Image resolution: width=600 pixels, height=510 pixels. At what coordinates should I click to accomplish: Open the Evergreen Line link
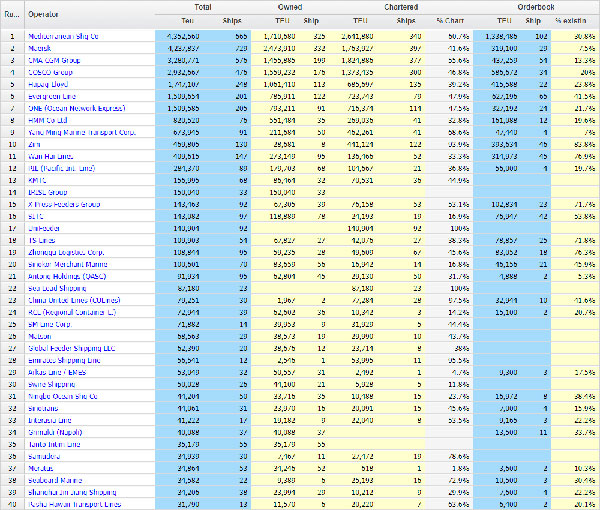pyautogui.click(x=52, y=96)
